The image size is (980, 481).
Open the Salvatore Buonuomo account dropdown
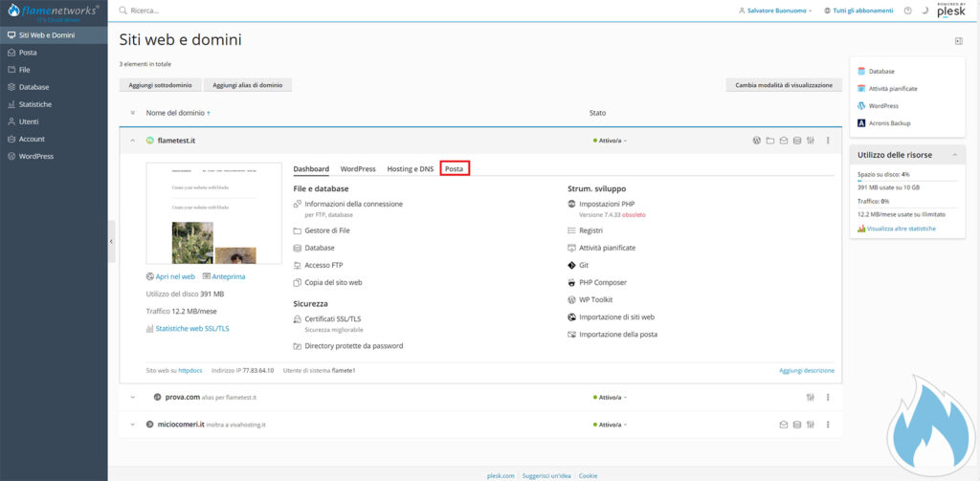tap(775, 11)
